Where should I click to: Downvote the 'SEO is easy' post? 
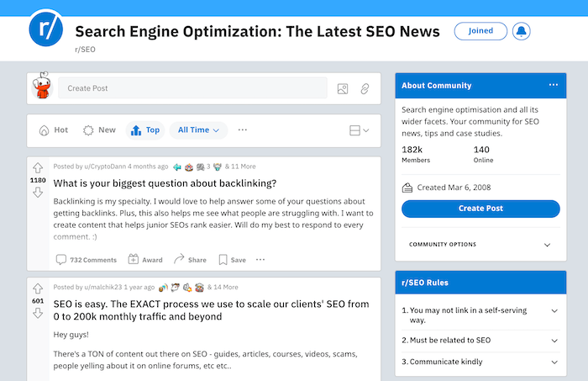click(38, 313)
